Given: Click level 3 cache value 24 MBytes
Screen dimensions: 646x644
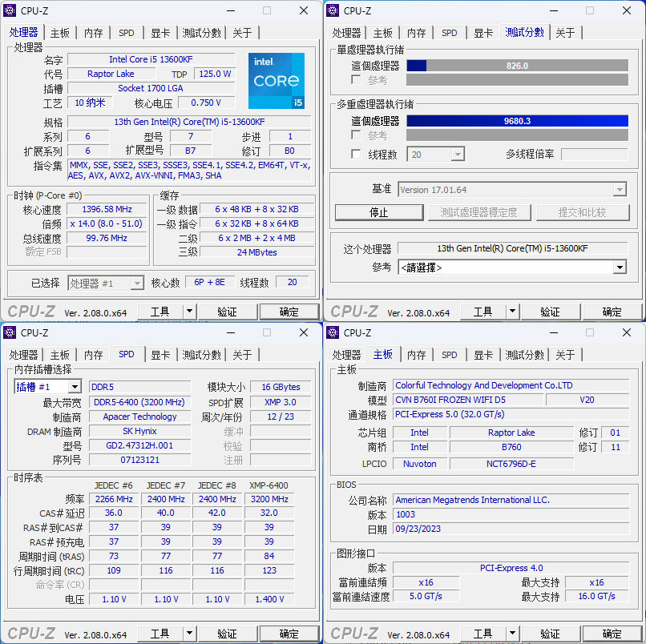Looking at the screenshot, I should [x=257, y=252].
